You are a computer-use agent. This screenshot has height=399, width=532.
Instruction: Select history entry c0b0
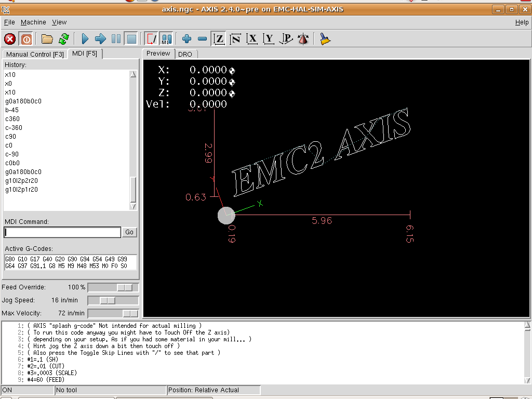point(12,163)
